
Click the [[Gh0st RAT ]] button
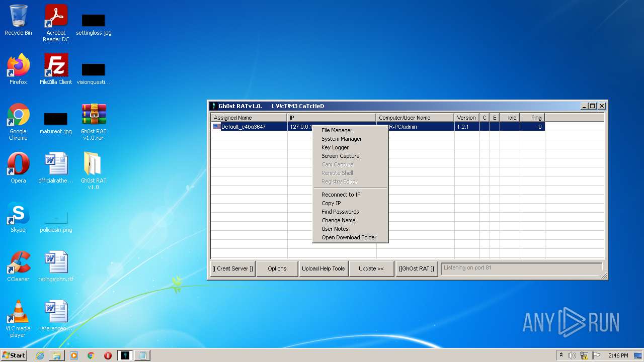point(417,268)
